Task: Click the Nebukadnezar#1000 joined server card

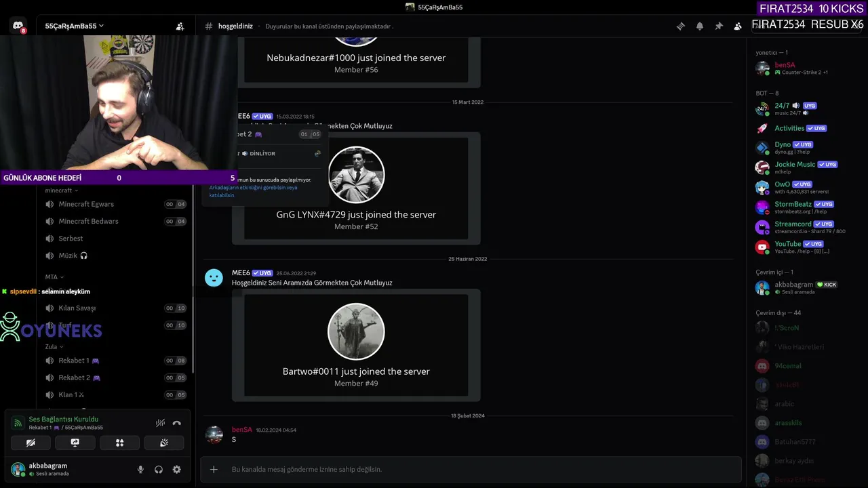Action: coord(356,62)
